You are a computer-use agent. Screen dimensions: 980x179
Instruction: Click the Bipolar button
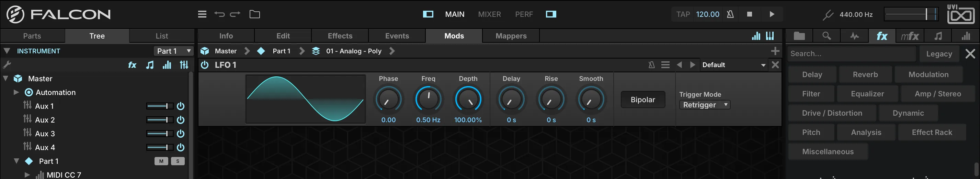tap(643, 99)
